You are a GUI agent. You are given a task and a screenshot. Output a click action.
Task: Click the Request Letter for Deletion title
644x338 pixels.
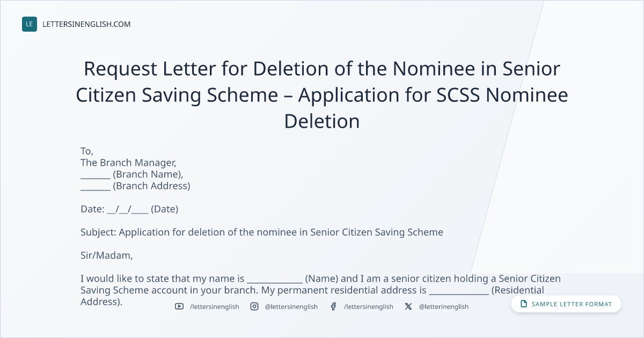(x=322, y=95)
